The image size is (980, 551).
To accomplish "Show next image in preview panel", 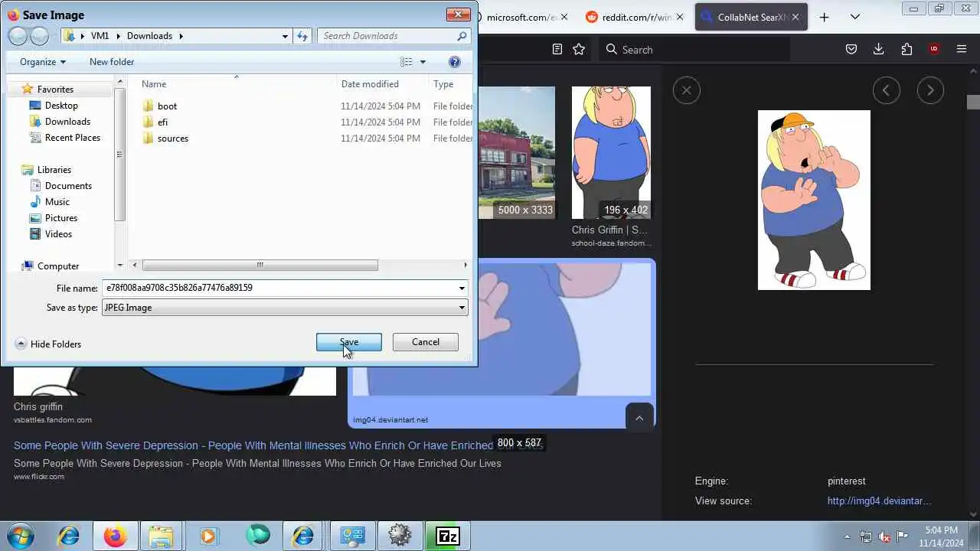I will 930,90.
